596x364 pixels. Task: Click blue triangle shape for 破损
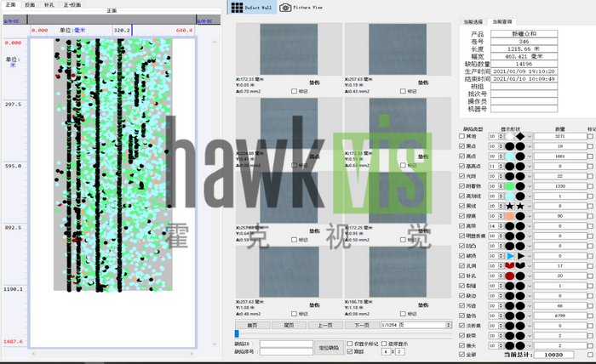click(x=510, y=256)
